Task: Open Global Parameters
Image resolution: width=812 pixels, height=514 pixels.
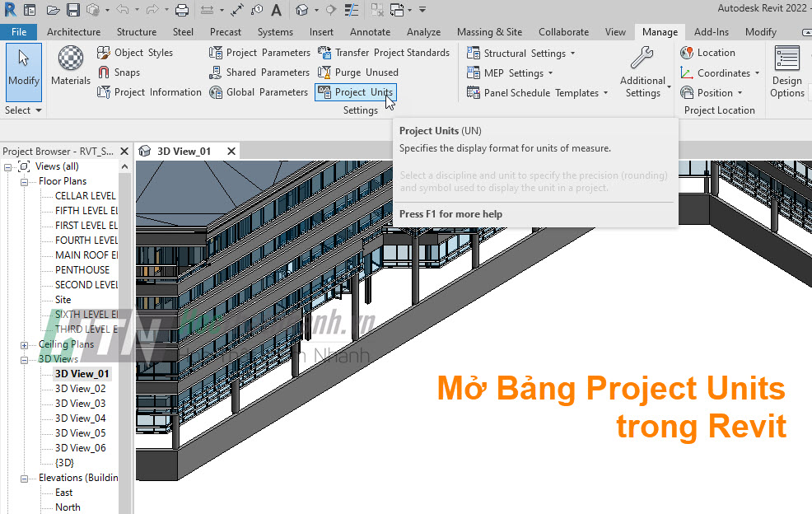Action: tap(259, 91)
